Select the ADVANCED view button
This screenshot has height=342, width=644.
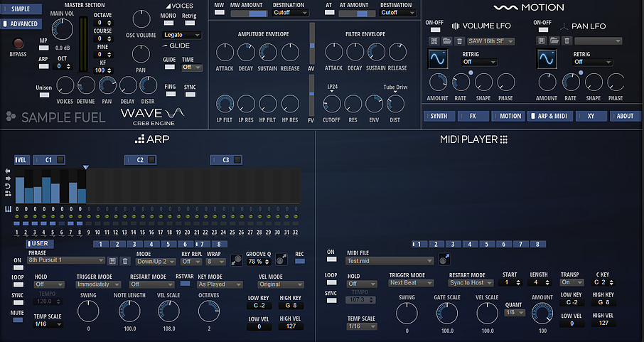pos(21,24)
